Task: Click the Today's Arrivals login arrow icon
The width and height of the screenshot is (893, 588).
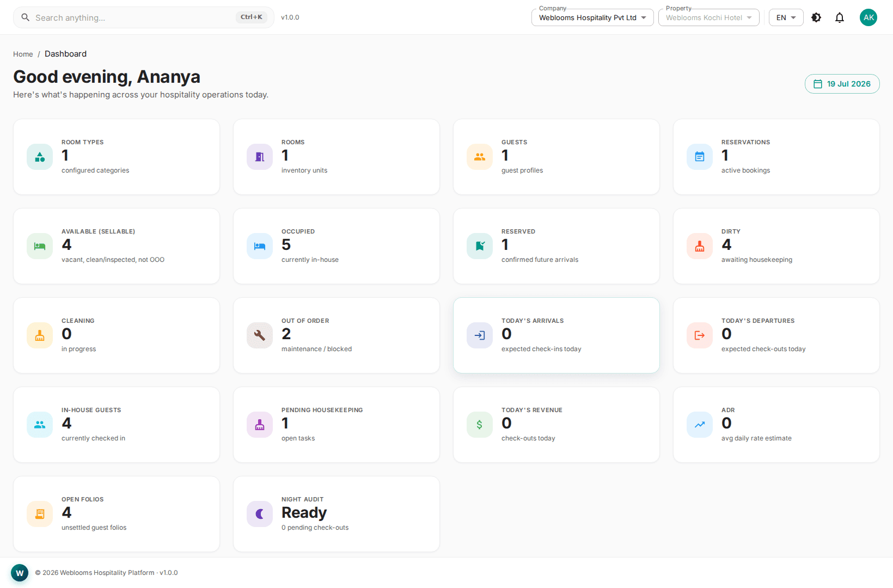Action: click(480, 335)
